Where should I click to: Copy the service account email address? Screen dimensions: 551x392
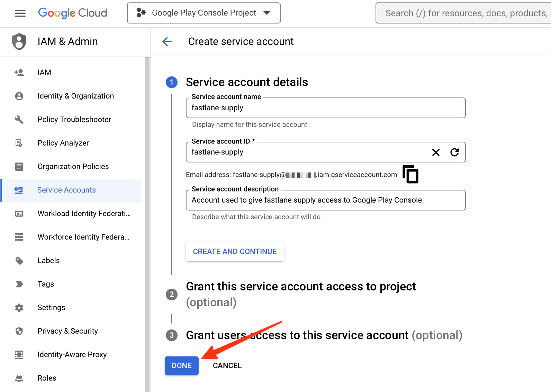tap(410, 174)
